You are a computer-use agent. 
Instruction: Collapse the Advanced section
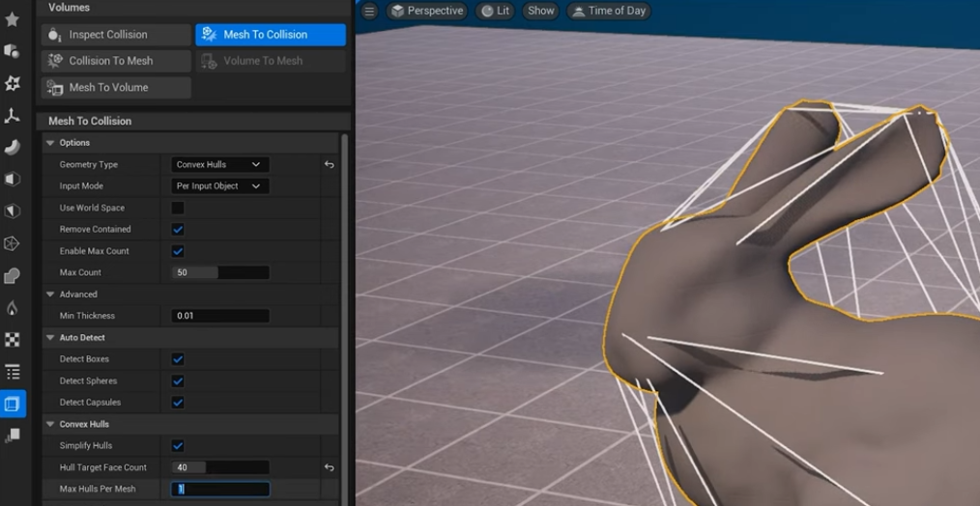(50, 295)
